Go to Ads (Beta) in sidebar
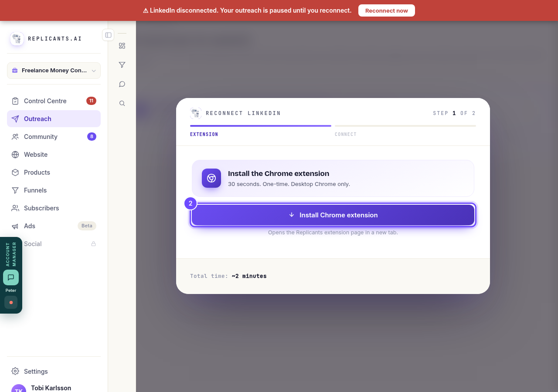The image size is (558, 392). (54, 226)
